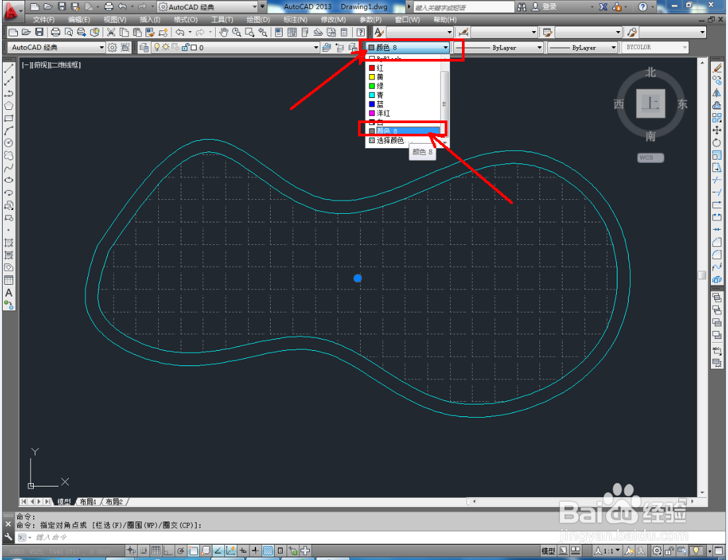Pick the 青 cyan color swatch
Viewport: 728px width, 560px height.
click(x=372, y=95)
